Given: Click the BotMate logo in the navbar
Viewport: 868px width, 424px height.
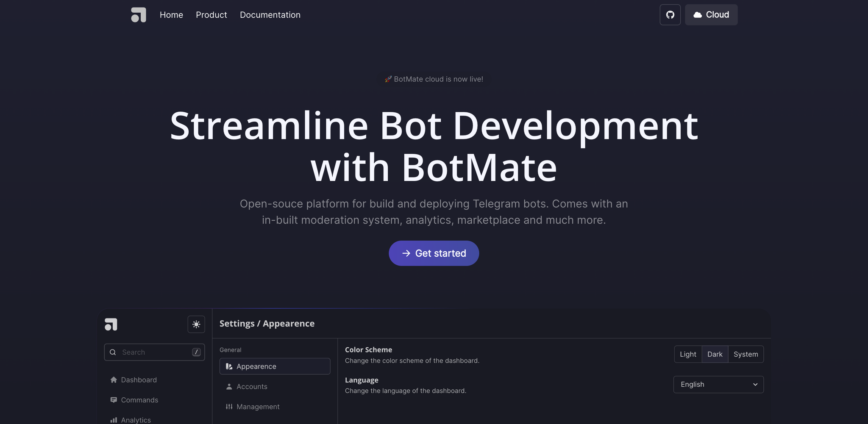Looking at the screenshot, I should pyautogui.click(x=139, y=14).
